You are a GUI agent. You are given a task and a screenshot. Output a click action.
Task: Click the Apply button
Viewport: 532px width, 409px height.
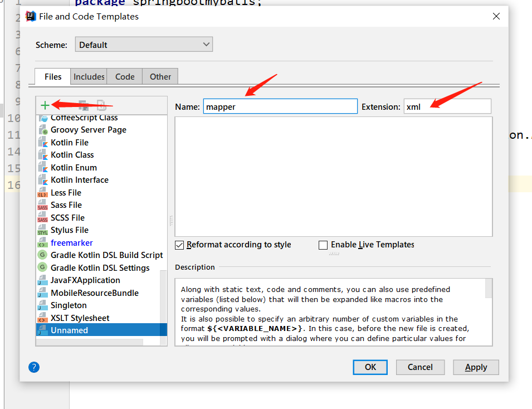click(x=476, y=367)
